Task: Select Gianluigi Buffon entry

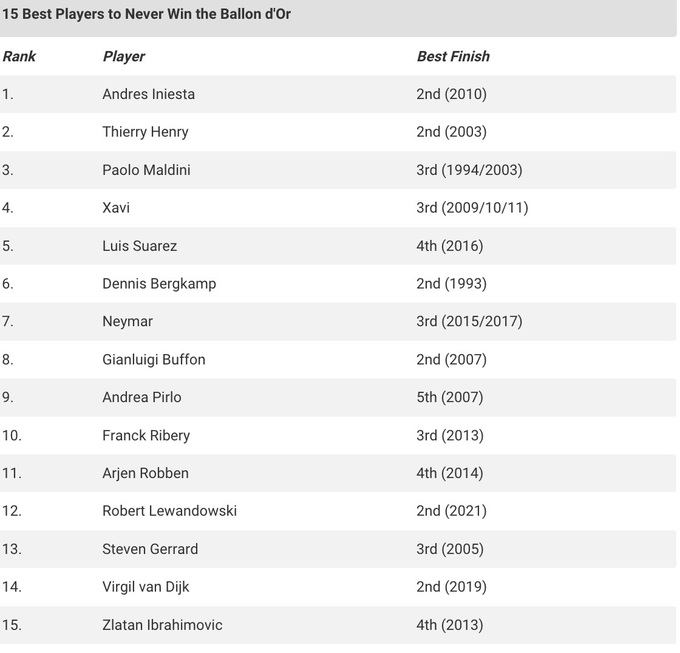Action: pos(153,359)
